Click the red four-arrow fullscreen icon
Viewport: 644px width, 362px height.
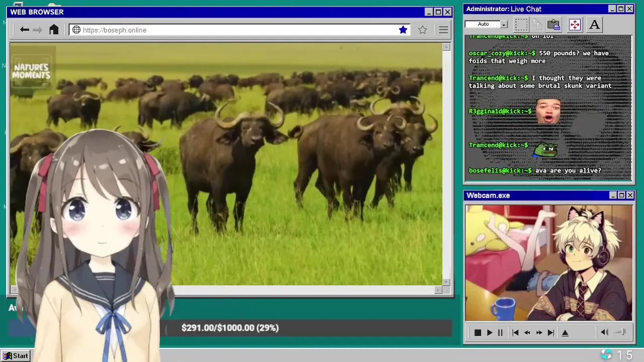[x=575, y=24]
